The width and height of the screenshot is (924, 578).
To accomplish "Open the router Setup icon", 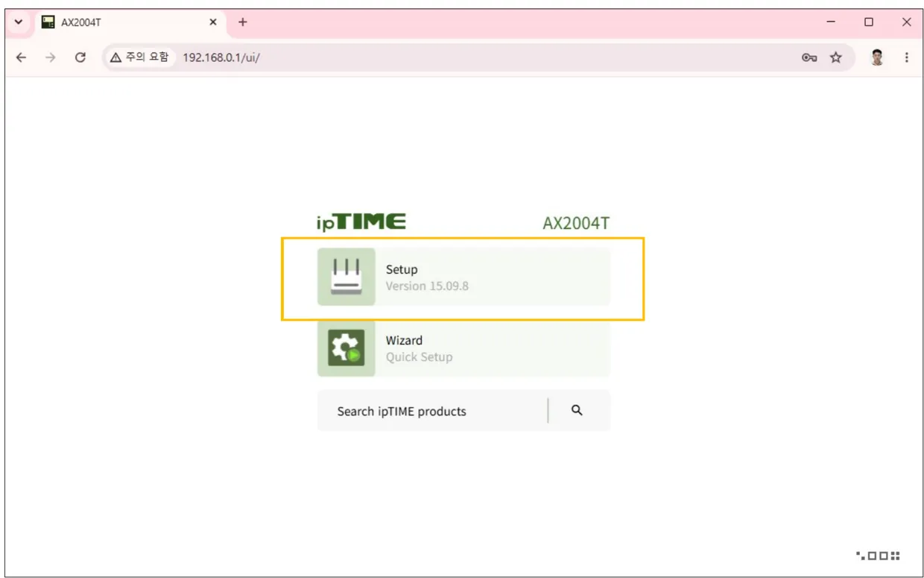I will 346,277.
